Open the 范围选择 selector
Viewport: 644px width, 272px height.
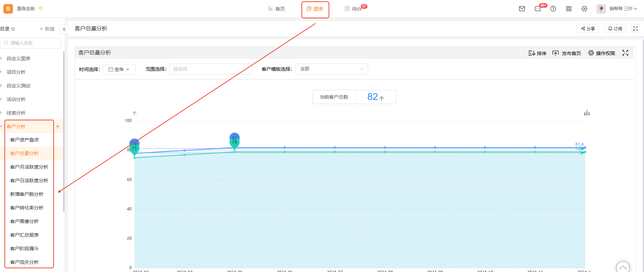(210, 69)
